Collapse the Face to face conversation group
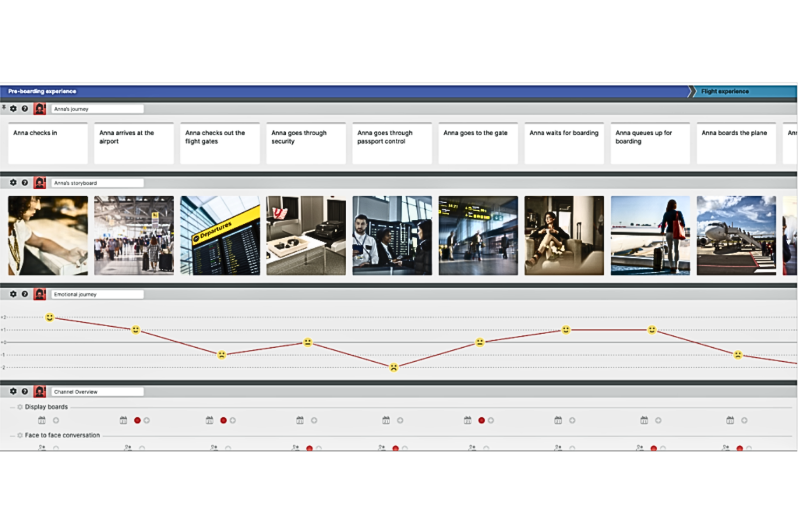The height and width of the screenshot is (532, 798). [11, 435]
